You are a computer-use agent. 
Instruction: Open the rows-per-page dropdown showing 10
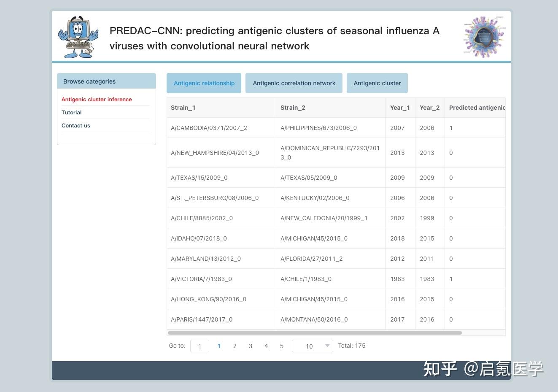pyautogui.click(x=312, y=346)
